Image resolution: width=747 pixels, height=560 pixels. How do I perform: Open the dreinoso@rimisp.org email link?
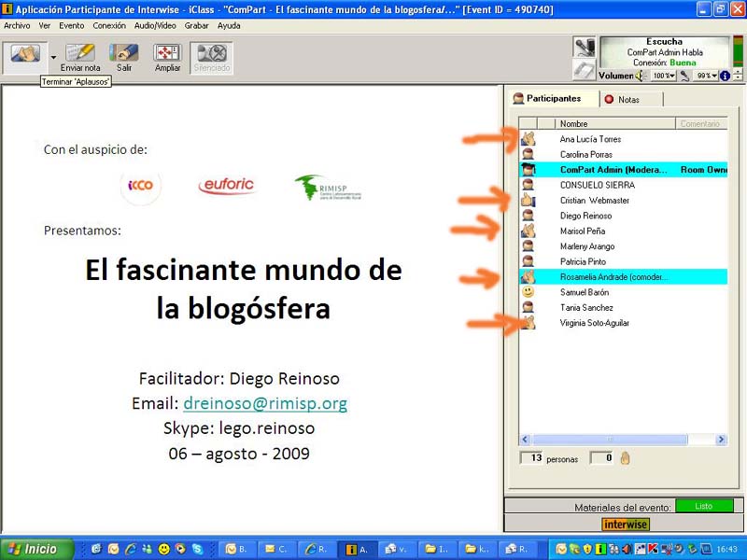click(265, 403)
